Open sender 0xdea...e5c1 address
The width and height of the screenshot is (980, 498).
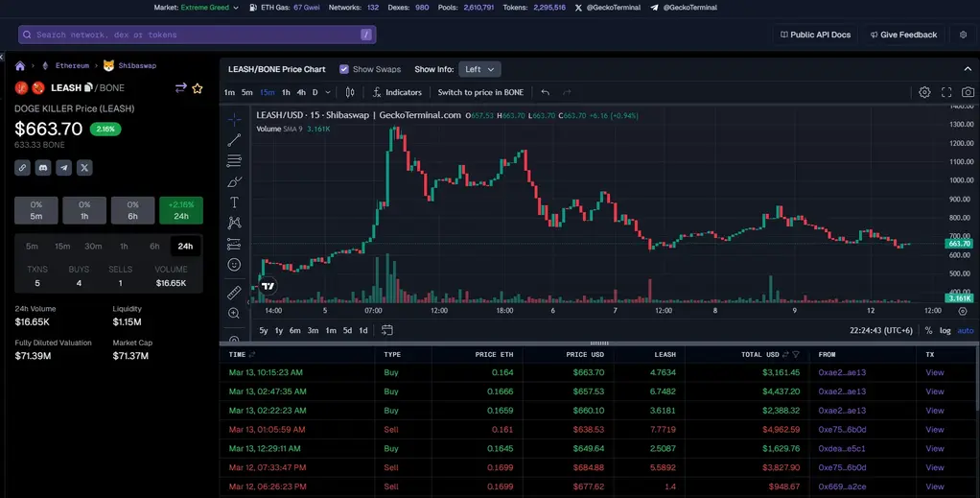pyautogui.click(x=842, y=448)
